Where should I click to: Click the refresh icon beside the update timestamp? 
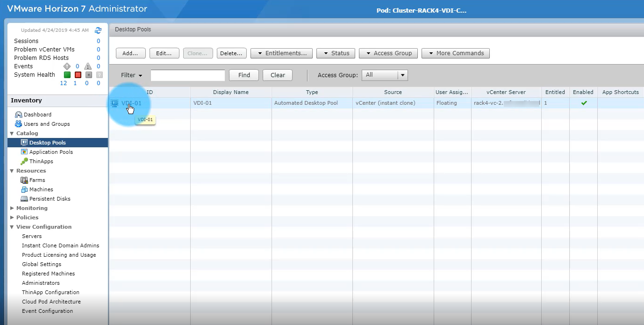pyautogui.click(x=98, y=30)
